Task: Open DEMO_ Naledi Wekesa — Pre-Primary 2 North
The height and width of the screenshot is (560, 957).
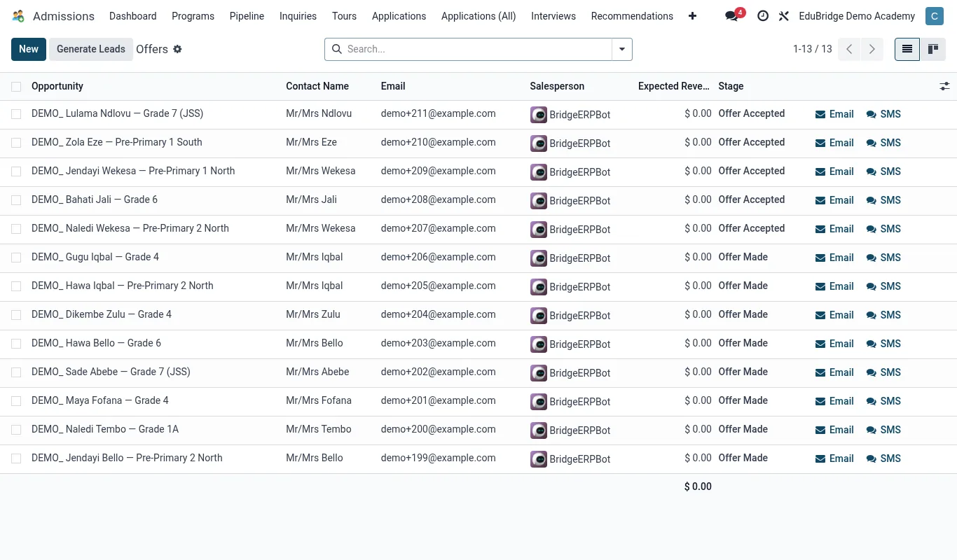Action: (x=130, y=228)
